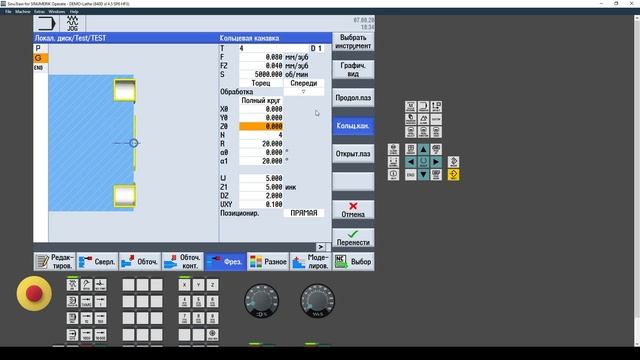Select the MDA mode key
The width and height of the screenshot is (640, 360).
[72, 318]
